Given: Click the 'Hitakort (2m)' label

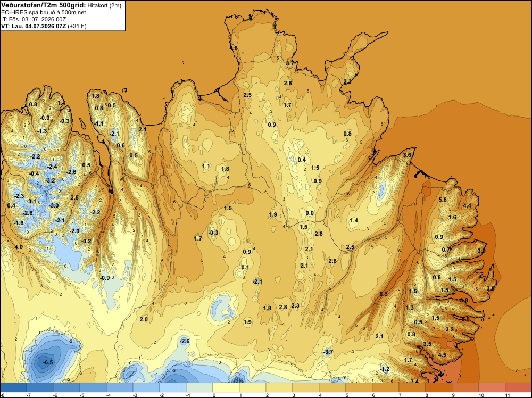Looking at the screenshot, I should pyautogui.click(x=104, y=5).
